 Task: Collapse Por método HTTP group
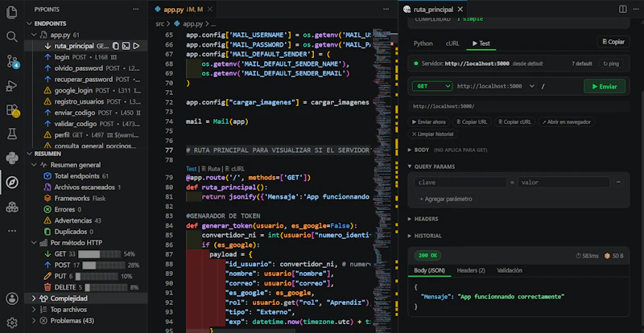pyautogui.click(x=34, y=243)
